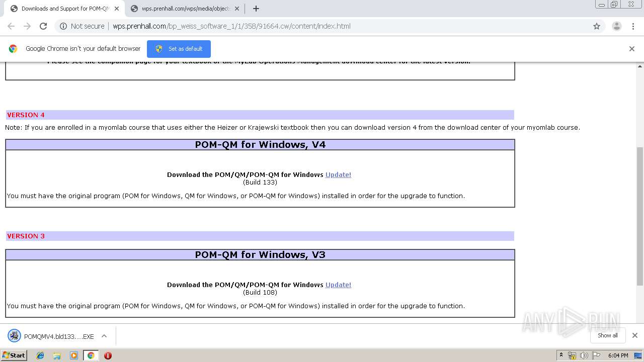View site information for Not secure page
The width and height of the screenshot is (644, 362).
click(x=82, y=26)
